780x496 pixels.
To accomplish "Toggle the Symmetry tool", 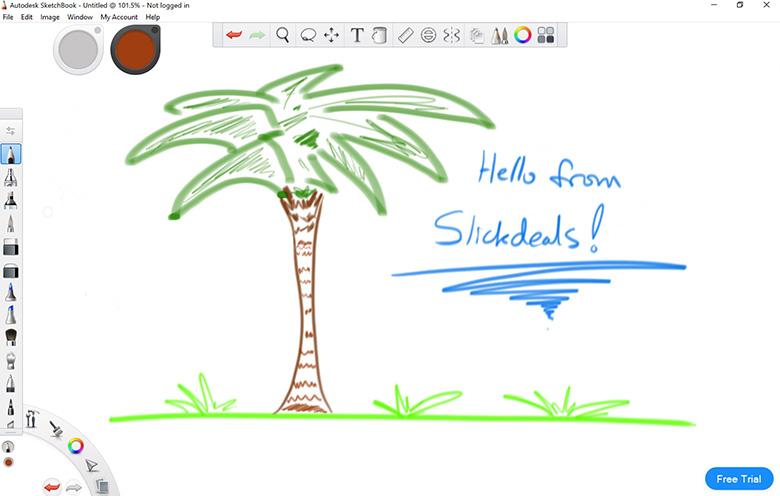I will pos(452,35).
